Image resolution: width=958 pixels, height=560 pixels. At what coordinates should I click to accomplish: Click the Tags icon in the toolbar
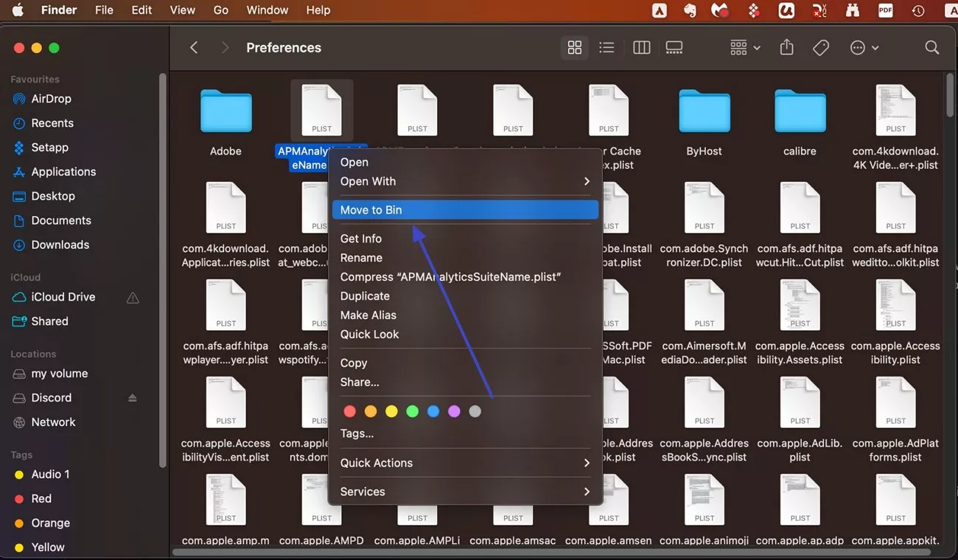tap(820, 47)
